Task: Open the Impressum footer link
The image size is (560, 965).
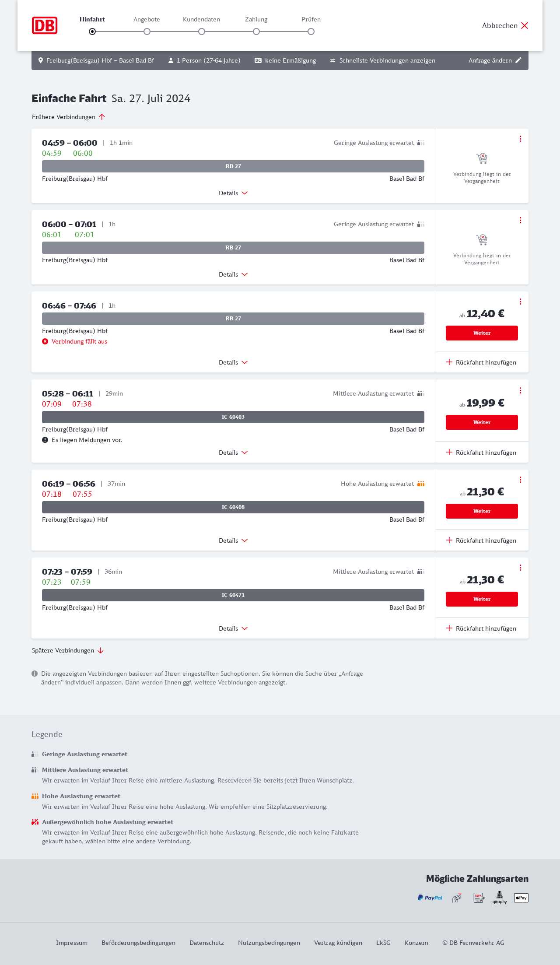Action: pos(72,943)
